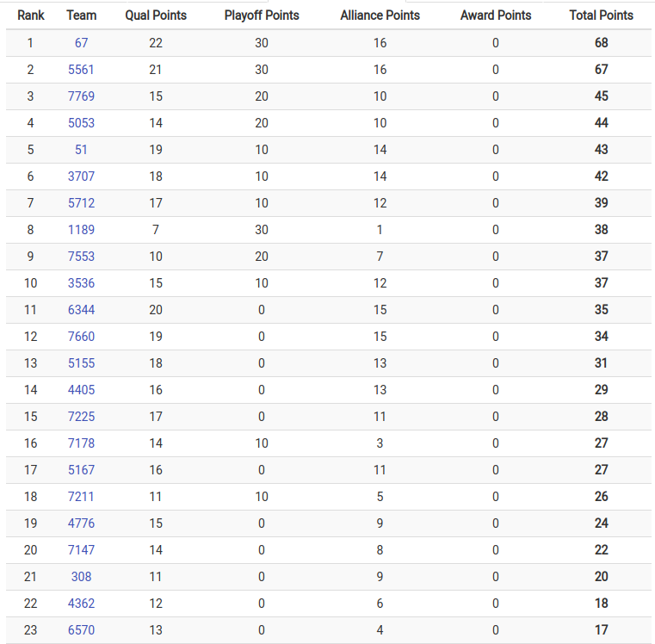Open team 6344 link

tap(81, 310)
